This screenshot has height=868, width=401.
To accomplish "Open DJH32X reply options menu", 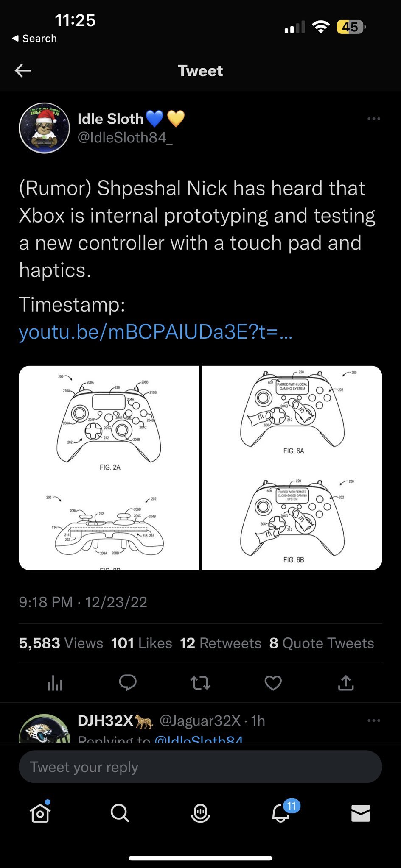I will coord(373,721).
